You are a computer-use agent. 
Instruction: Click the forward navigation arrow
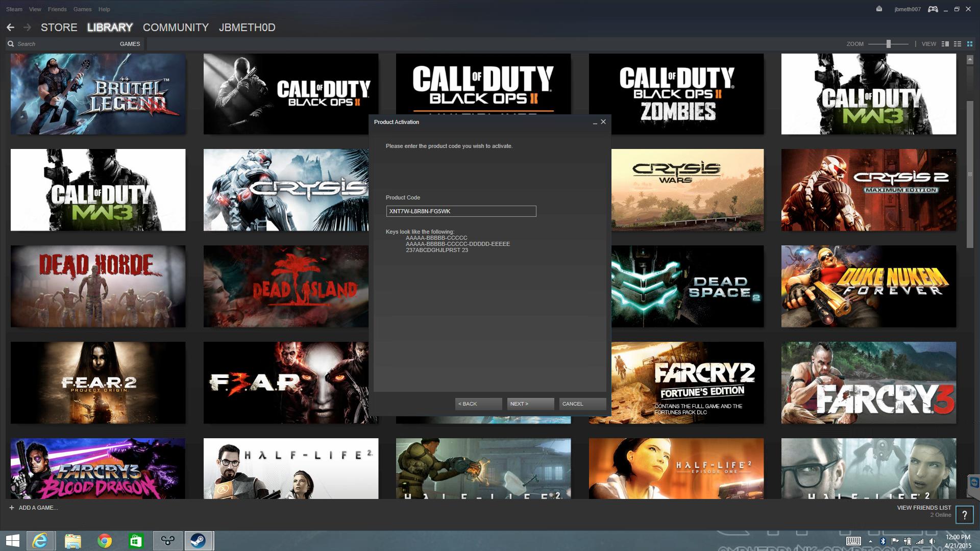(x=27, y=28)
